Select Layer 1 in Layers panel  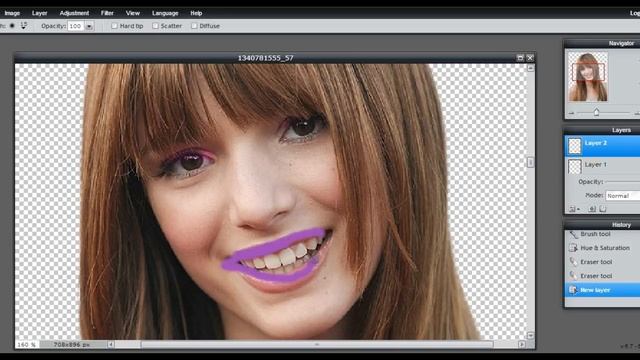pyautogui.click(x=602, y=166)
